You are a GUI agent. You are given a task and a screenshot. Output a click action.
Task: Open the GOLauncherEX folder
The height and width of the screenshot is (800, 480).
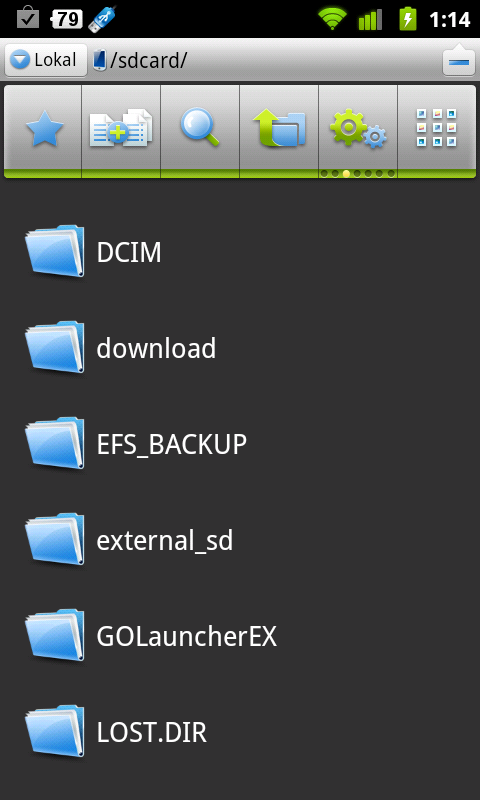[240, 636]
